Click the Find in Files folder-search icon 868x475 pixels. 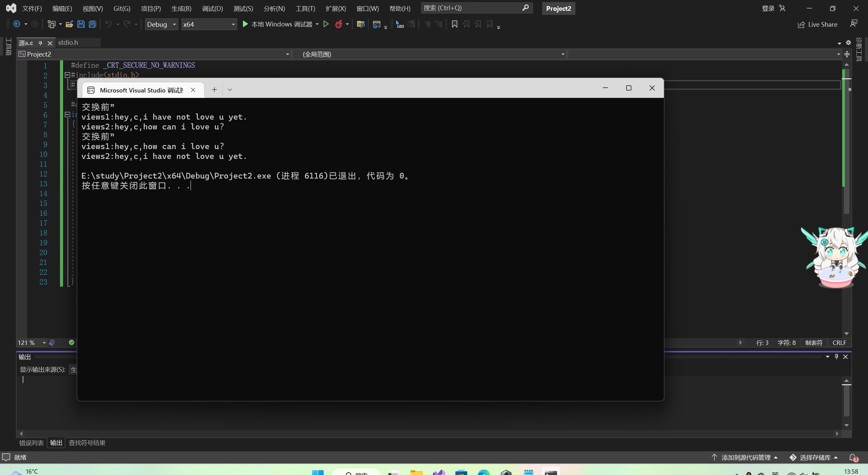(x=360, y=24)
